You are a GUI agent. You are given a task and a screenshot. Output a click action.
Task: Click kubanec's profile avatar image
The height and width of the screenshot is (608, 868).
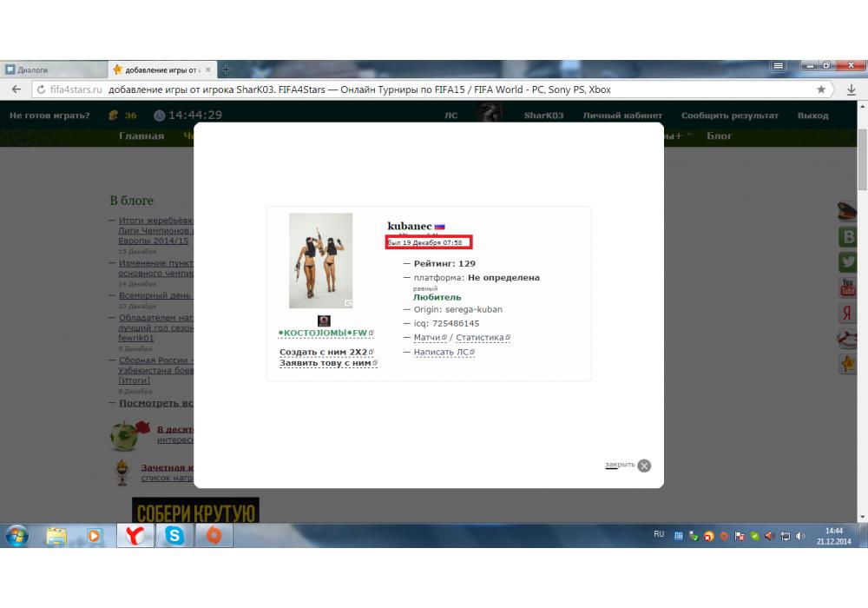[320, 261]
